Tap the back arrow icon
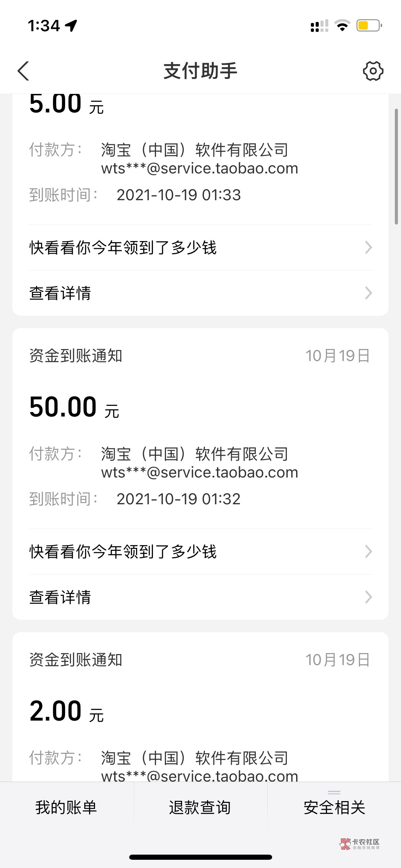The width and height of the screenshot is (401, 868). coord(23,71)
